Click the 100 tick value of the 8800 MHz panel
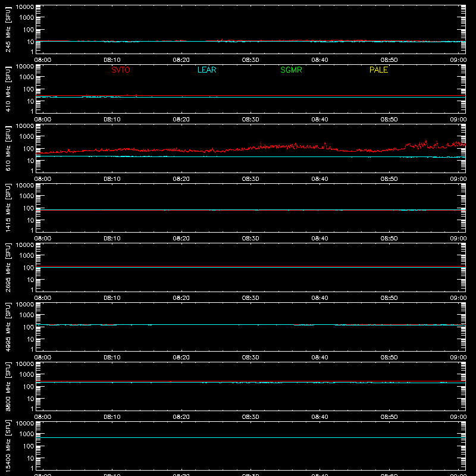 [29, 387]
